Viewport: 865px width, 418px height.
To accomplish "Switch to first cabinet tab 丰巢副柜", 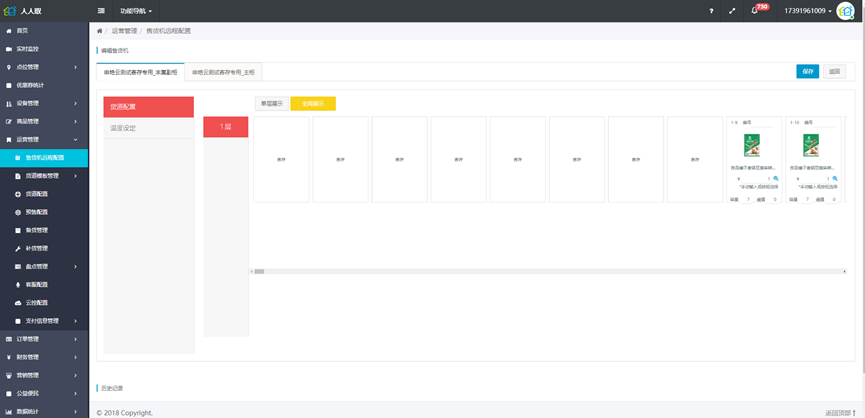I will click(140, 72).
